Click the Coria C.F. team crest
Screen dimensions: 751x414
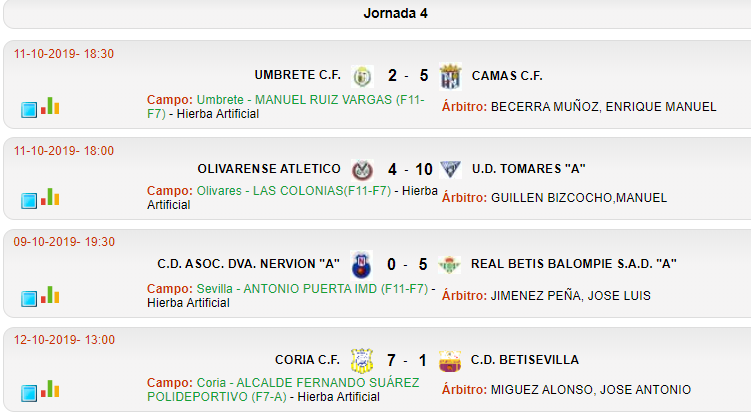[362, 360]
